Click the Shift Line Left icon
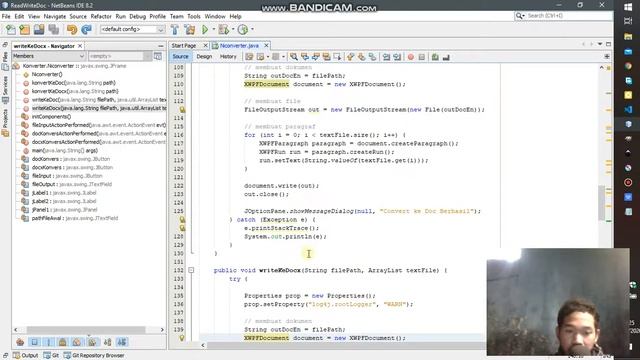640x360 pixels. tap(386, 57)
